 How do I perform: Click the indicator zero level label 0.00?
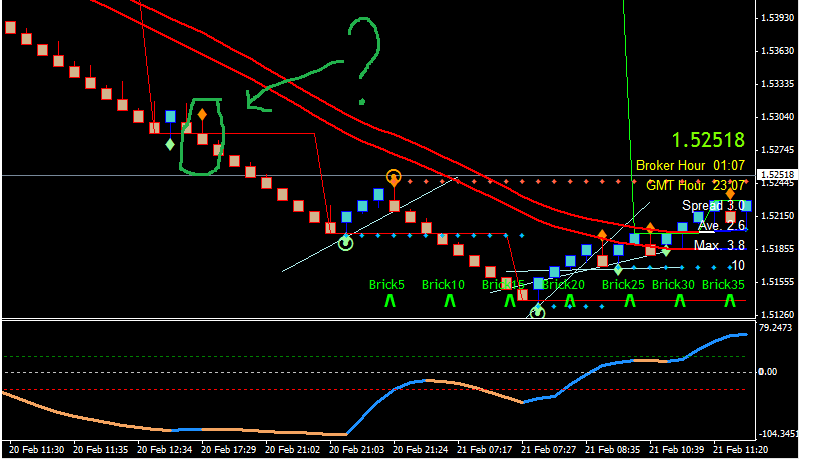point(768,372)
